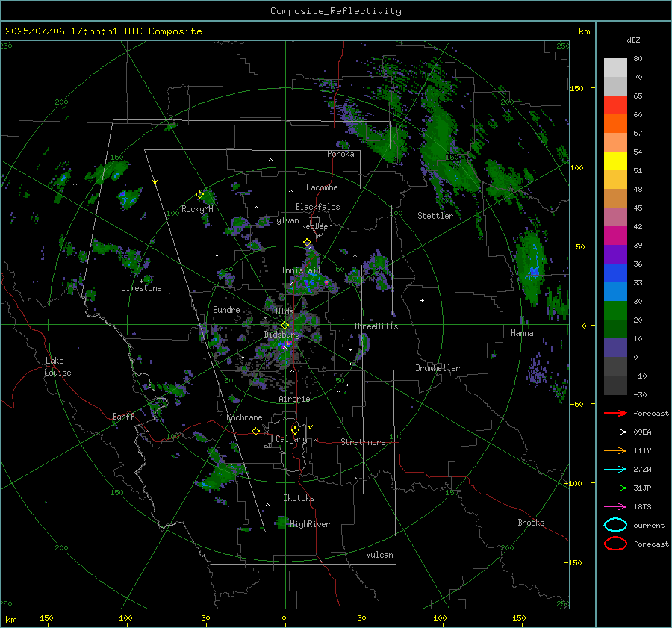Click the magenta storm core south of Didsbury
Screen dimensions: 672x628
(287, 343)
